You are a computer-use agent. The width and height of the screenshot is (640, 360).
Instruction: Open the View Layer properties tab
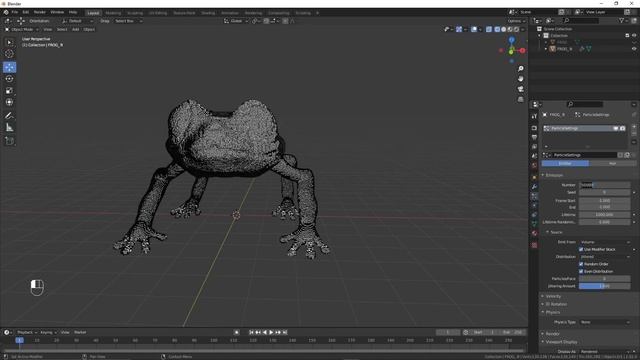coord(534,147)
